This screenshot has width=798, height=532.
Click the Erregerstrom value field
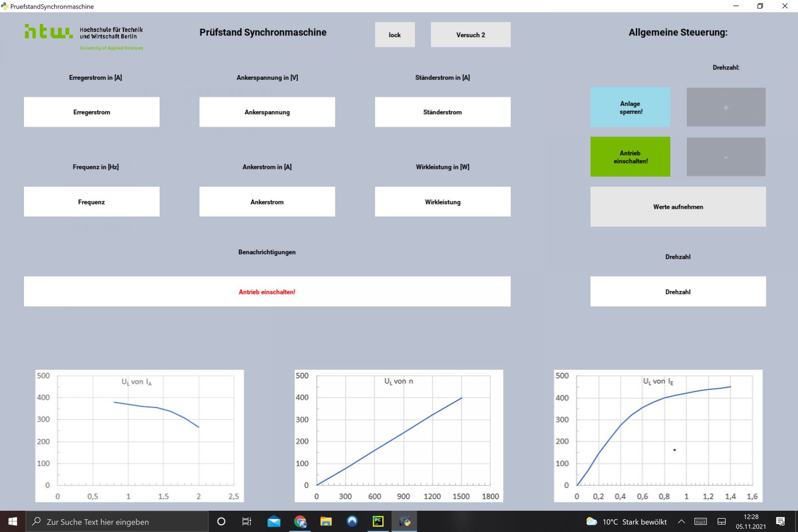pos(92,112)
